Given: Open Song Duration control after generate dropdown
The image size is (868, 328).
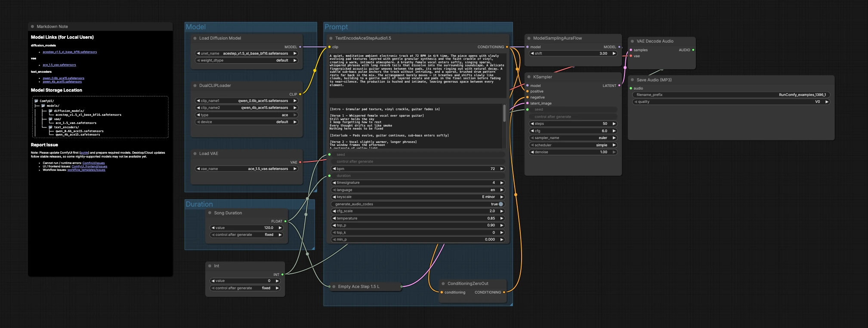Looking at the screenshot, I should [x=247, y=235].
